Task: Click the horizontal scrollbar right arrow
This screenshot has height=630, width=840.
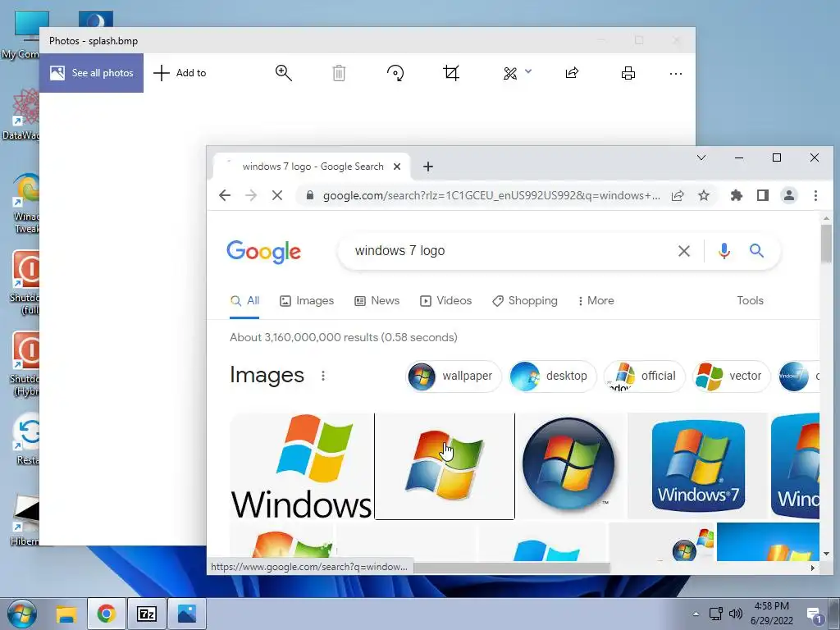Action: pos(813,568)
